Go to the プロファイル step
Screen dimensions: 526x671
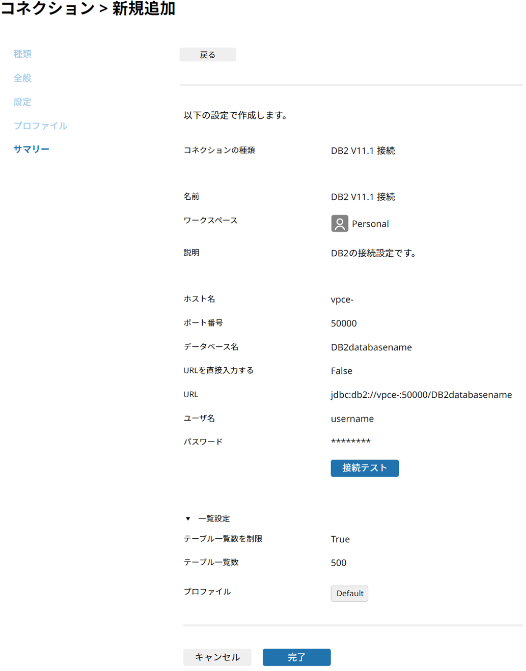coord(41,125)
